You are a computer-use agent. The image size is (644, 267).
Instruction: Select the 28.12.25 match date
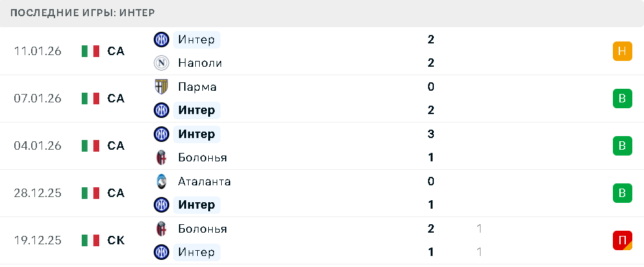point(38,193)
